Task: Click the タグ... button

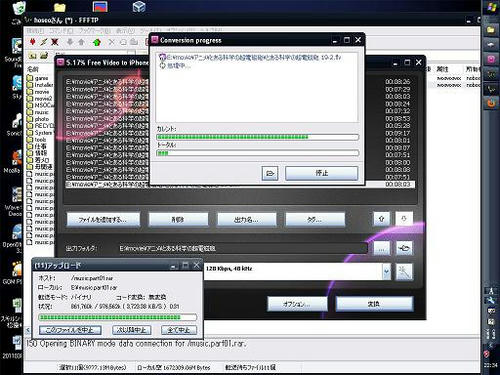Action: tap(315, 219)
